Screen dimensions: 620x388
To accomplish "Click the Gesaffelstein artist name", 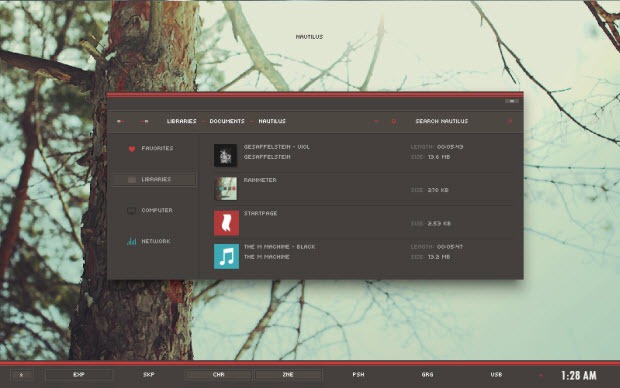I will point(267,157).
